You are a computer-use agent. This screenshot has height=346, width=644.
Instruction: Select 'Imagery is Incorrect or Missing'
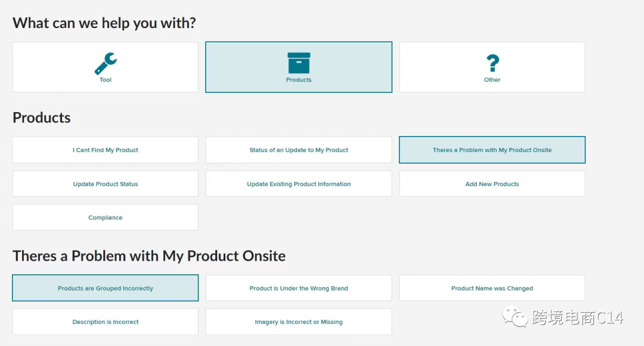click(299, 322)
